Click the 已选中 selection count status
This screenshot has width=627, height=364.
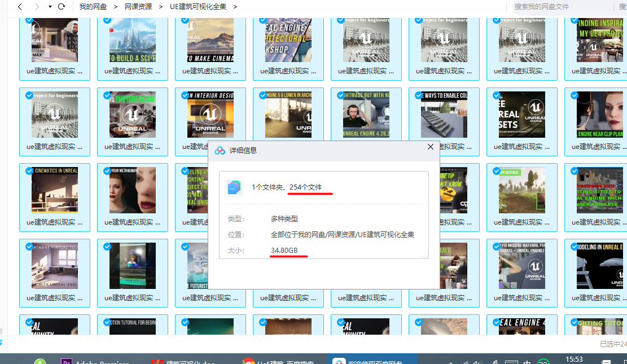coord(613,344)
